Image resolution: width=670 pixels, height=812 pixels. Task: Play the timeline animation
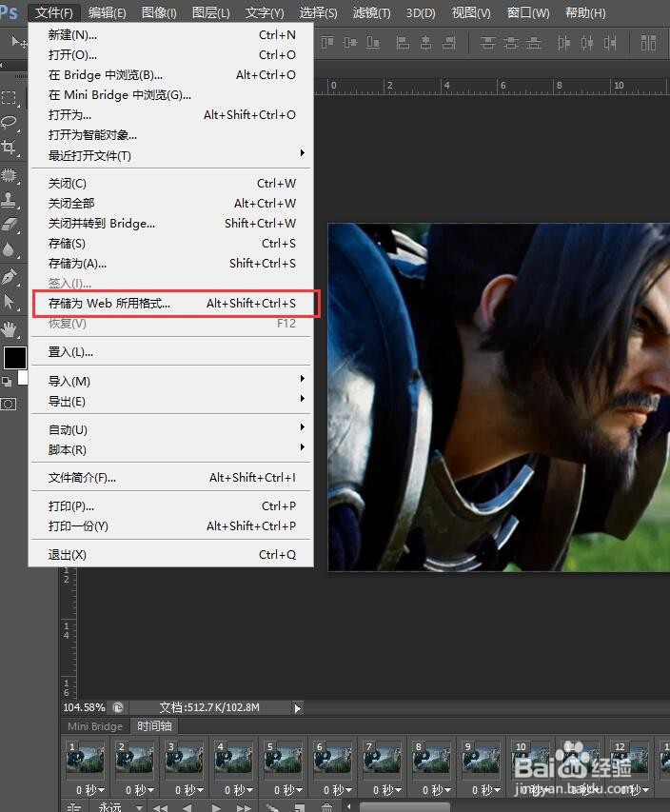click(x=216, y=807)
